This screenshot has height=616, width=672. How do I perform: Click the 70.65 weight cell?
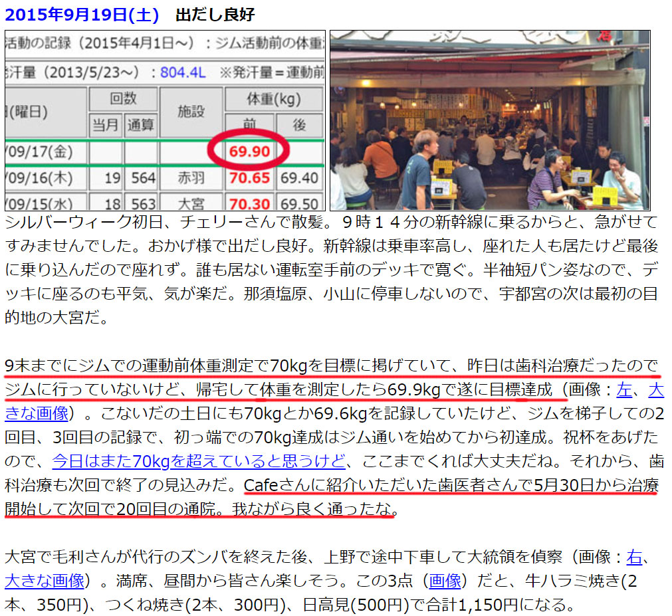[x=249, y=178]
